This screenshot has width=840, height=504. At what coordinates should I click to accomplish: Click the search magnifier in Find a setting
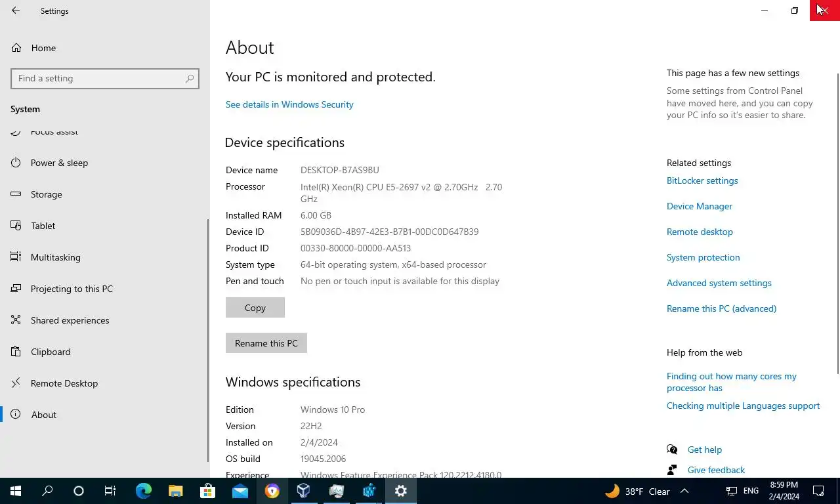tap(190, 78)
